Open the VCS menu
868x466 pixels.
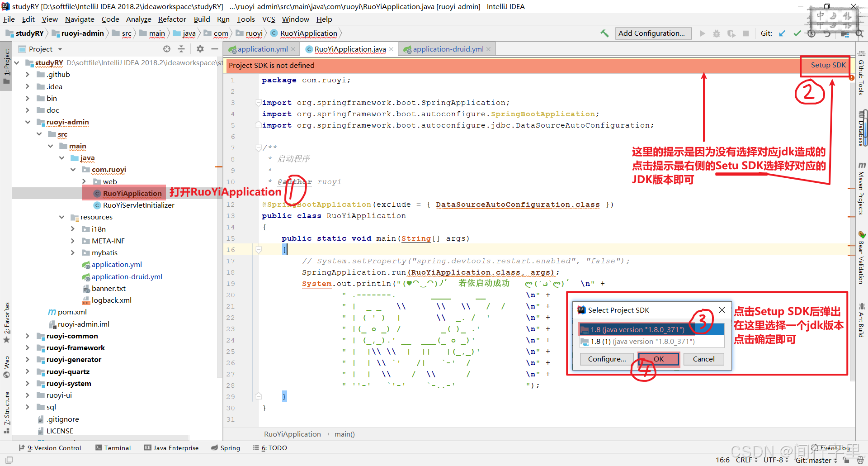(x=269, y=19)
